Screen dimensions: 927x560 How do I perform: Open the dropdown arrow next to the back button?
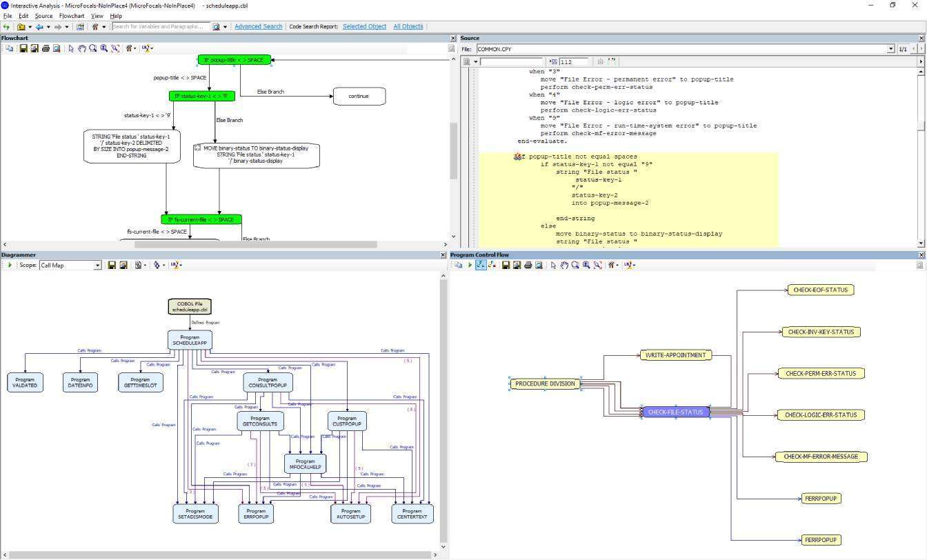point(48,27)
